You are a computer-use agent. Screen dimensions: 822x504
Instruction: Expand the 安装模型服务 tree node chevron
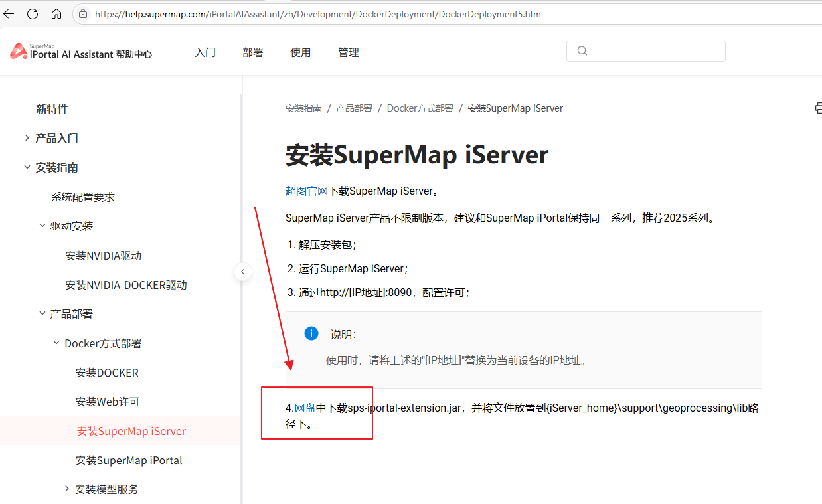(x=67, y=489)
